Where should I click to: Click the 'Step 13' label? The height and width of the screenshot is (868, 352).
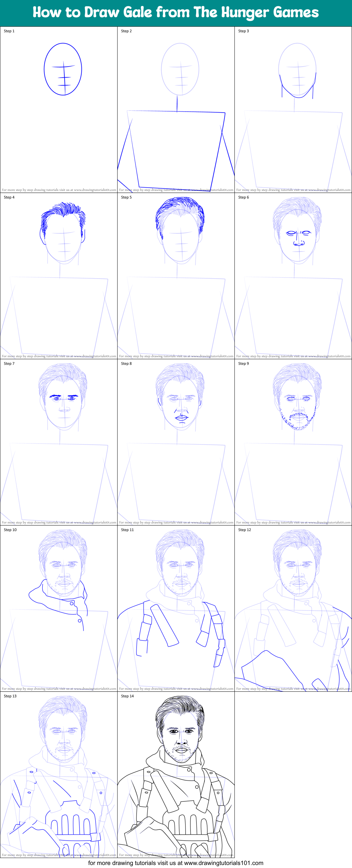tap(10, 696)
